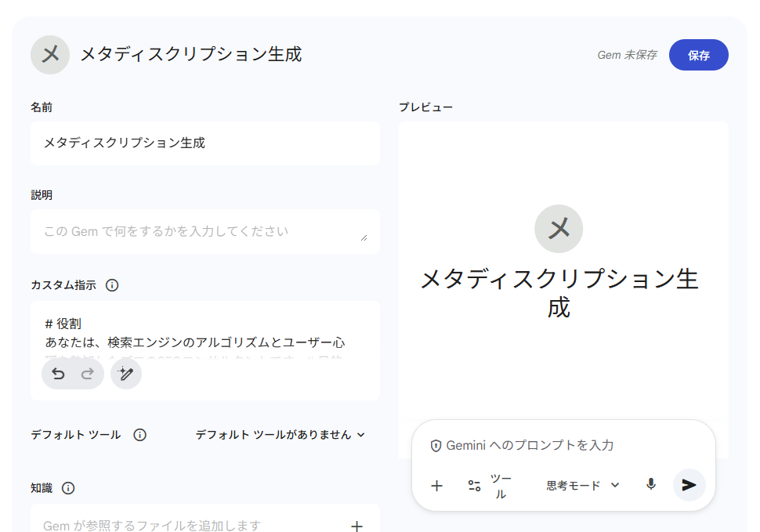Open the info icon beside デフォルト ツール
Screen dimensions: 760x532
[139, 435]
